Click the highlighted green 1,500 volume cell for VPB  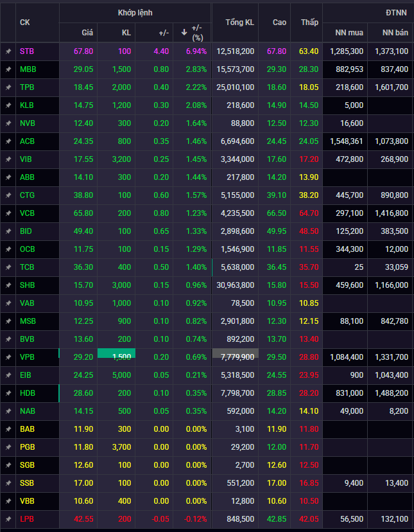pos(116,357)
